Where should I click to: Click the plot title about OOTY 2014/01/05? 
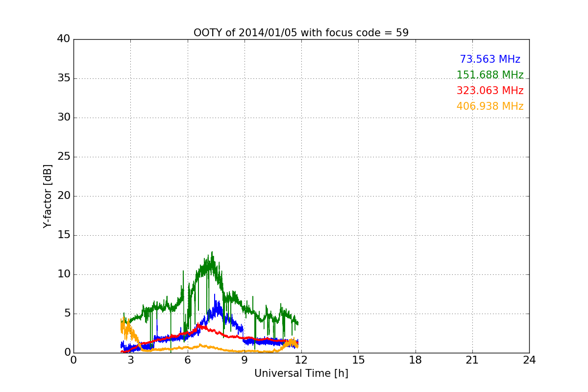[301, 33]
